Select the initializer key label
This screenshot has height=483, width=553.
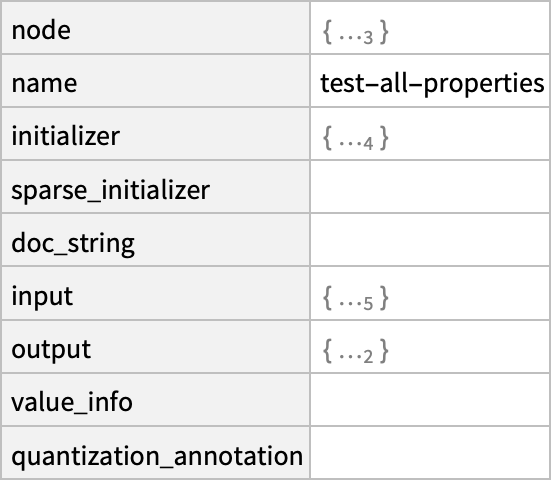66,136
